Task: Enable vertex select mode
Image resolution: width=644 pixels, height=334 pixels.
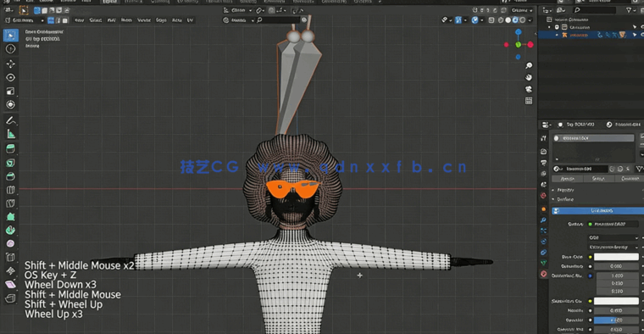Action: tap(51, 20)
